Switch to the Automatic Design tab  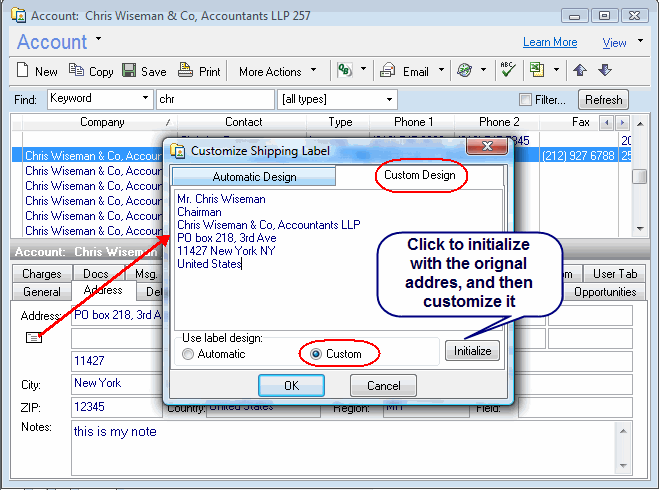pyautogui.click(x=254, y=177)
